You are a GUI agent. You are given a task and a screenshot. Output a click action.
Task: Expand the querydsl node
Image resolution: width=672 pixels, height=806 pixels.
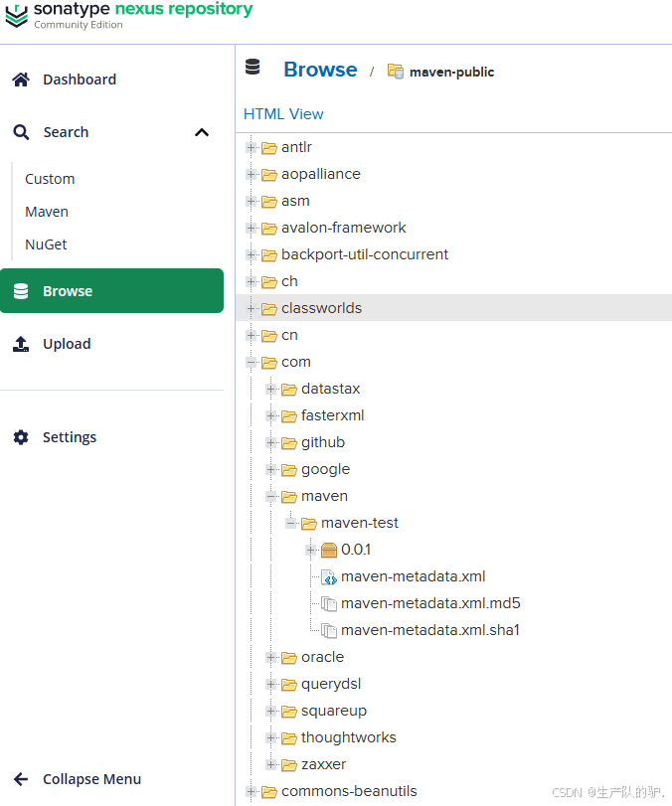271,684
